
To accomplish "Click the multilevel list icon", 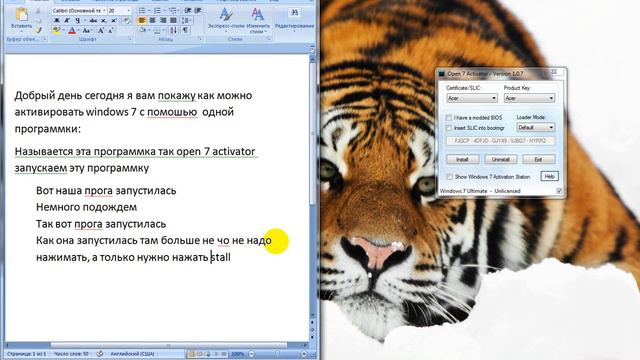I will (x=173, y=10).
